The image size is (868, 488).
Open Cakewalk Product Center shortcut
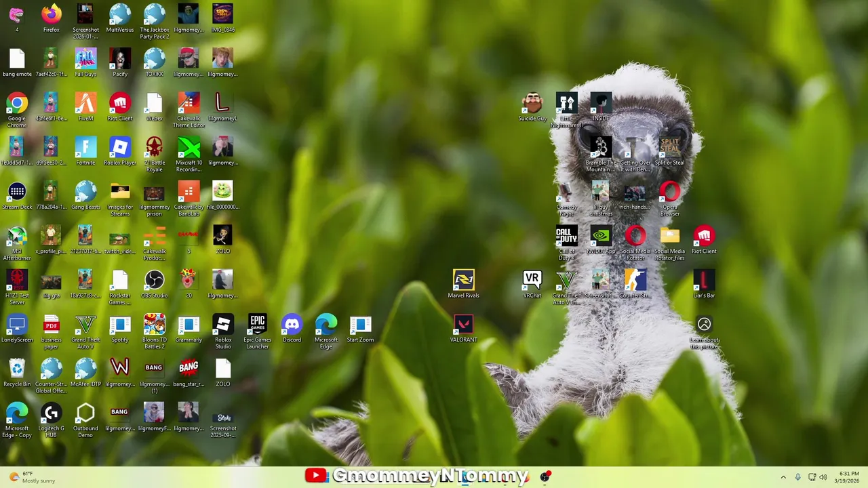(155, 243)
